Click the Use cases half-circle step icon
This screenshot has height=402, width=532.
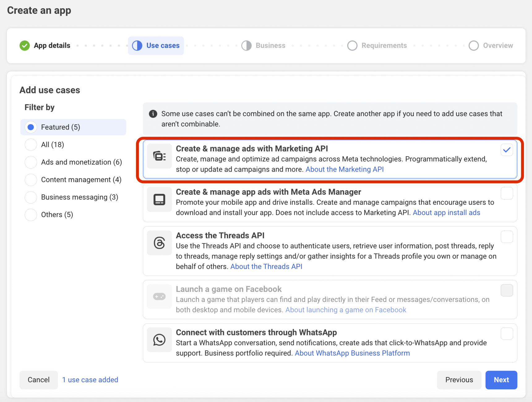tap(137, 45)
